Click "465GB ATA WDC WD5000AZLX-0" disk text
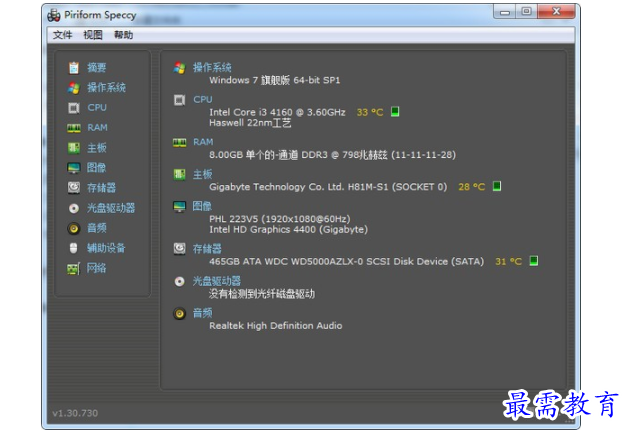Screen dimensions: 627x436 [286, 262]
